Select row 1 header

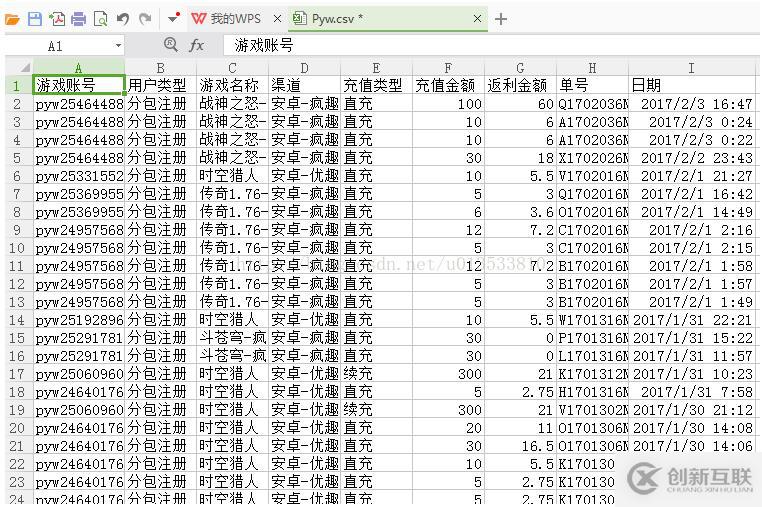(x=17, y=86)
